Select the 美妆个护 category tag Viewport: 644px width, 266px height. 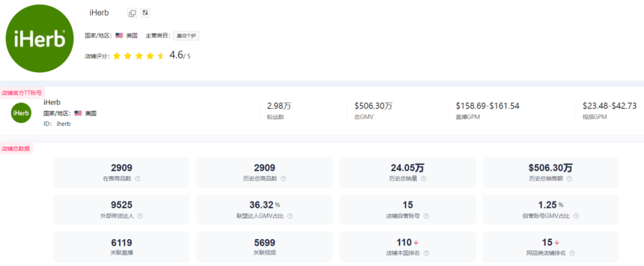coord(186,36)
